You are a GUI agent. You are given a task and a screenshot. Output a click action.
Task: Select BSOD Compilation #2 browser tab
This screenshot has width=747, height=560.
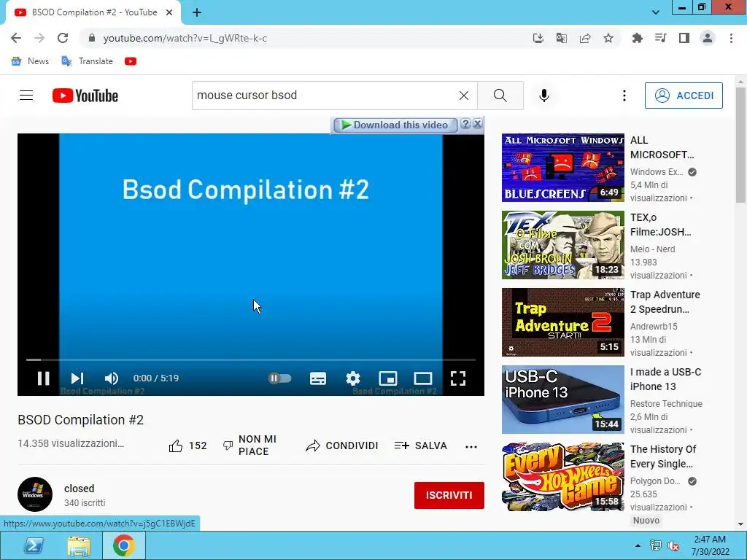click(93, 12)
